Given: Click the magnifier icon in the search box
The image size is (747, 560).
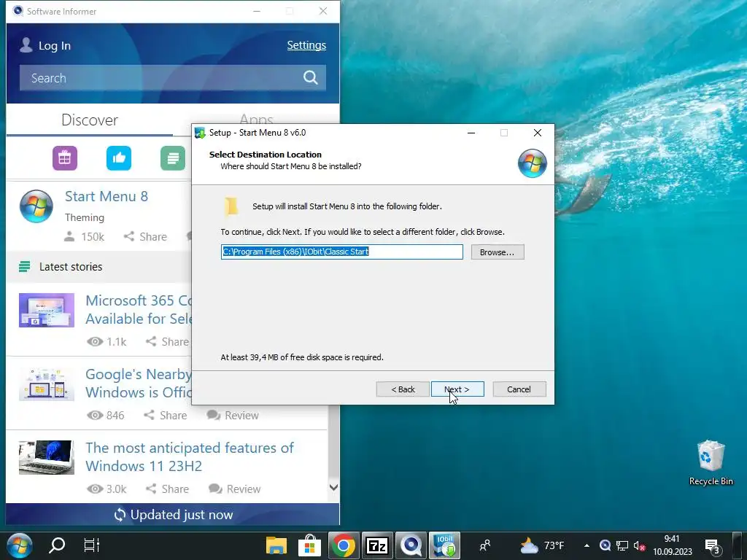Looking at the screenshot, I should click(310, 77).
